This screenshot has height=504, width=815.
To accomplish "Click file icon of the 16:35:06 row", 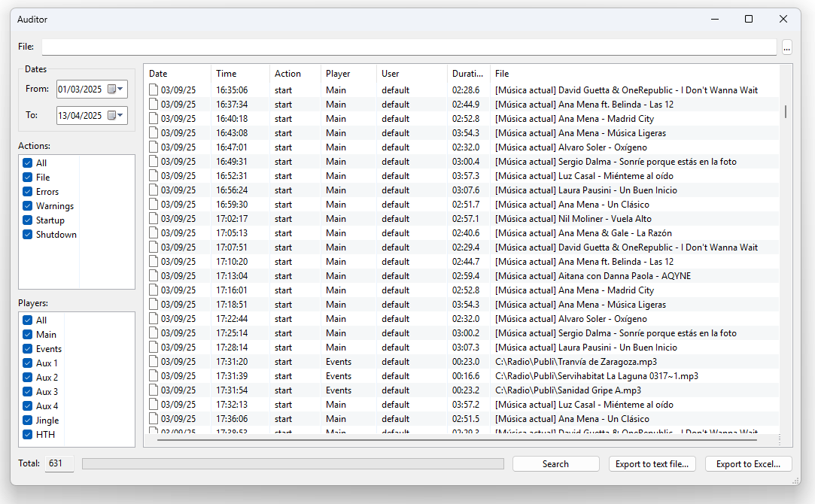I will click(x=154, y=90).
